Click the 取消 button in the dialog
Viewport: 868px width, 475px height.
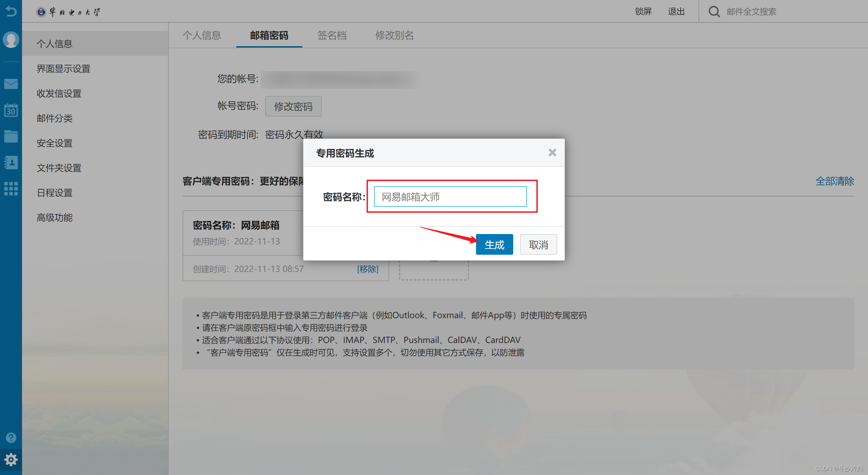click(538, 244)
